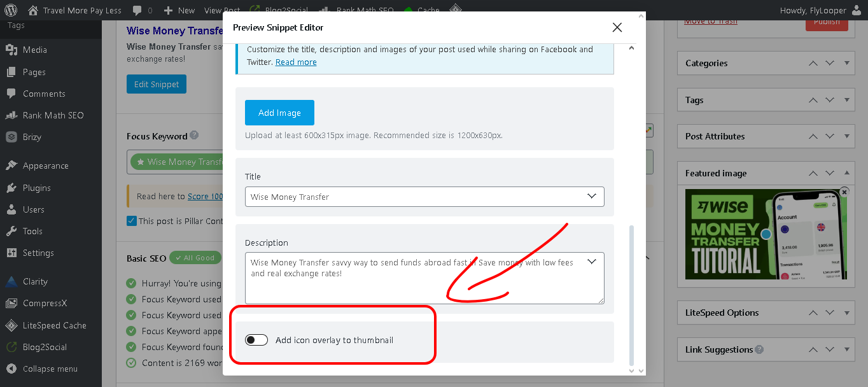868x387 pixels.
Task: Click the Title input field
Action: pyautogui.click(x=424, y=197)
